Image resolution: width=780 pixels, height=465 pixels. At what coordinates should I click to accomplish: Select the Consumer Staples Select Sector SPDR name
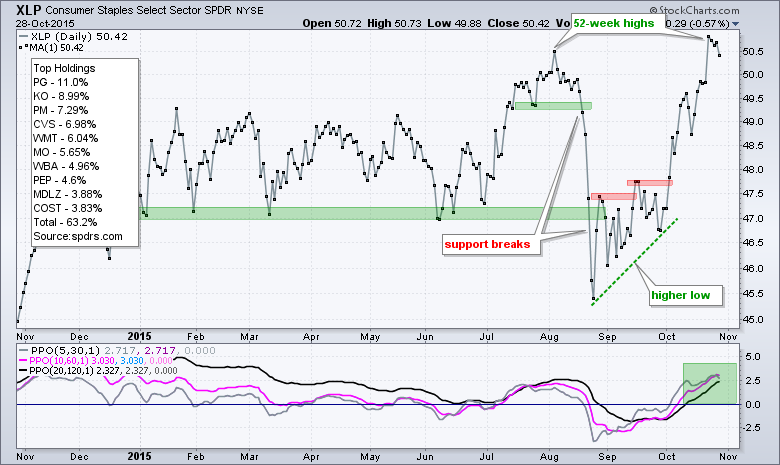[139, 10]
